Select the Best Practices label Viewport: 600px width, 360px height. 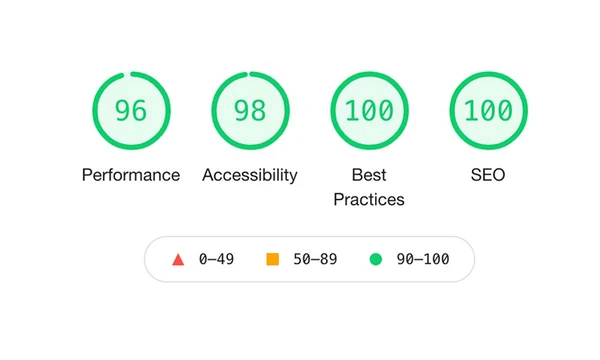tap(369, 187)
